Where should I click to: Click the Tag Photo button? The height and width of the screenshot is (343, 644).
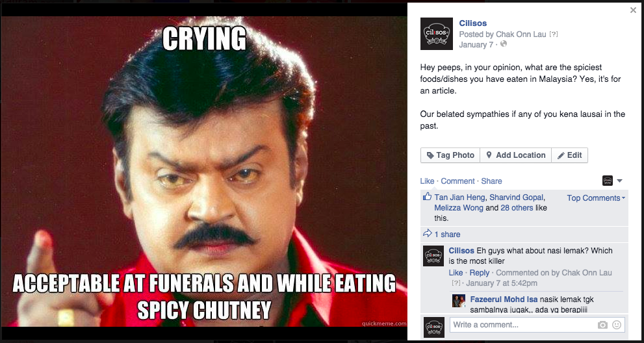450,155
